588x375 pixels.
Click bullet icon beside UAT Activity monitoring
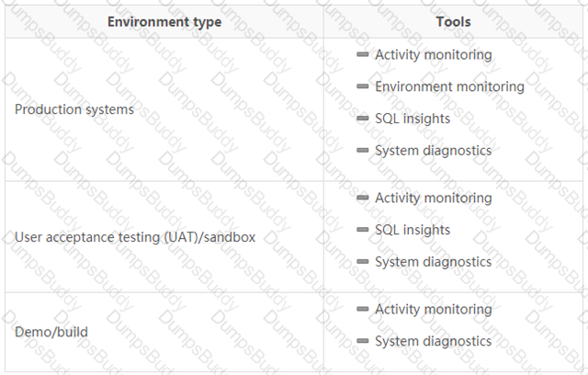coord(363,198)
